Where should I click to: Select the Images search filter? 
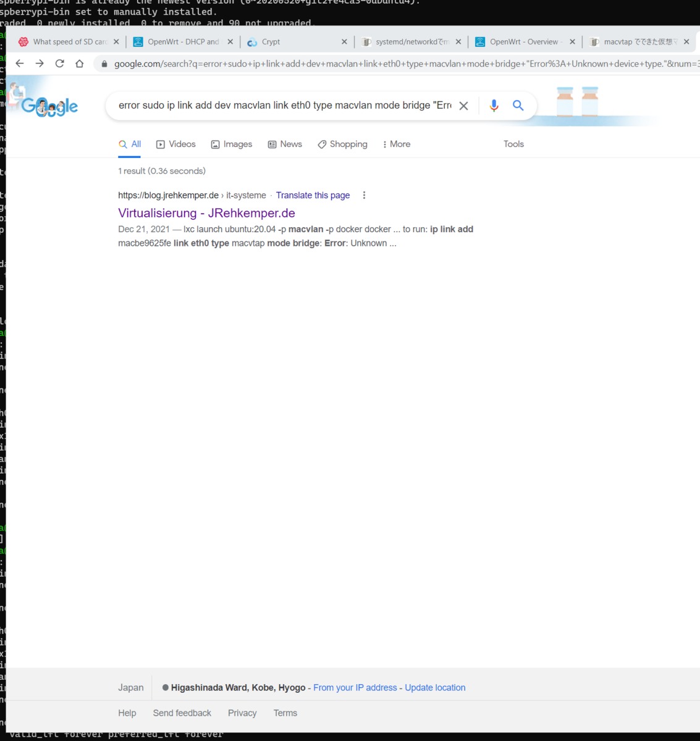click(232, 144)
